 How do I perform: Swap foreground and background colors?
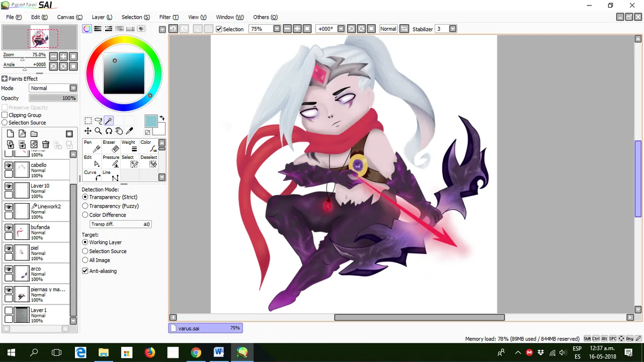(x=162, y=118)
